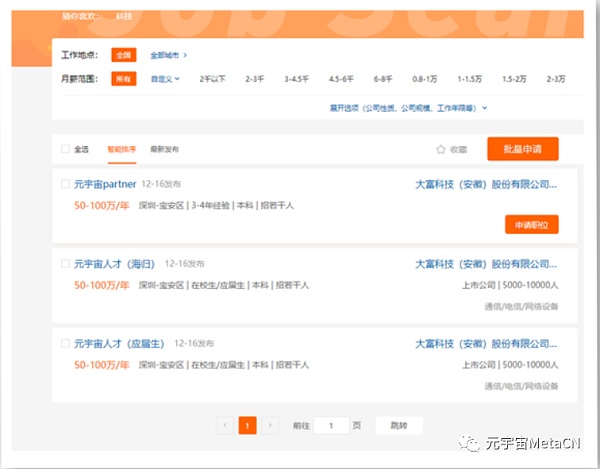Select page 1 in pagination

pos(248,425)
